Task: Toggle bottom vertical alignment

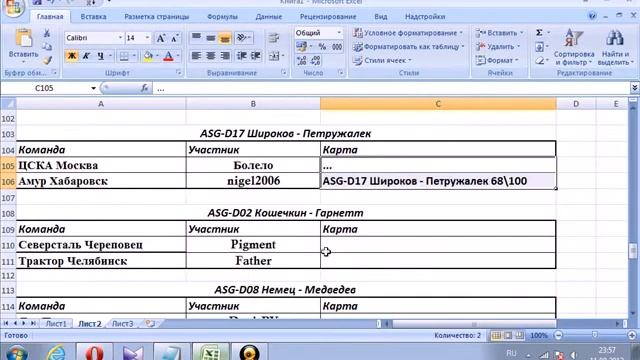Action: 225,38
